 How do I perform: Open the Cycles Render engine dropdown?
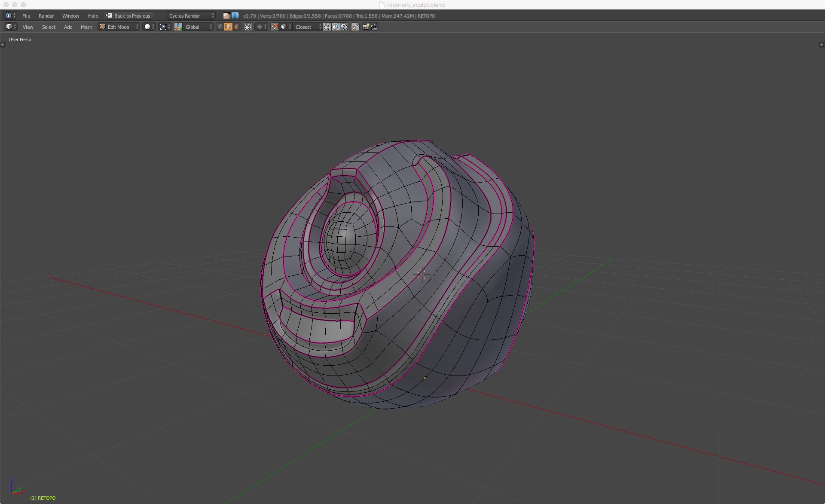tap(191, 15)
